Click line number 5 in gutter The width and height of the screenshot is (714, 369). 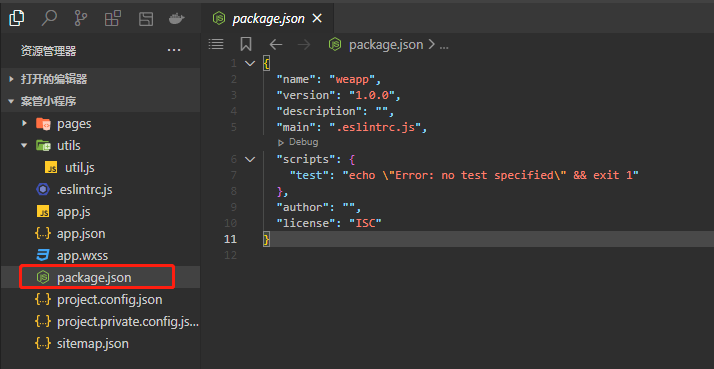click(234, 127)
